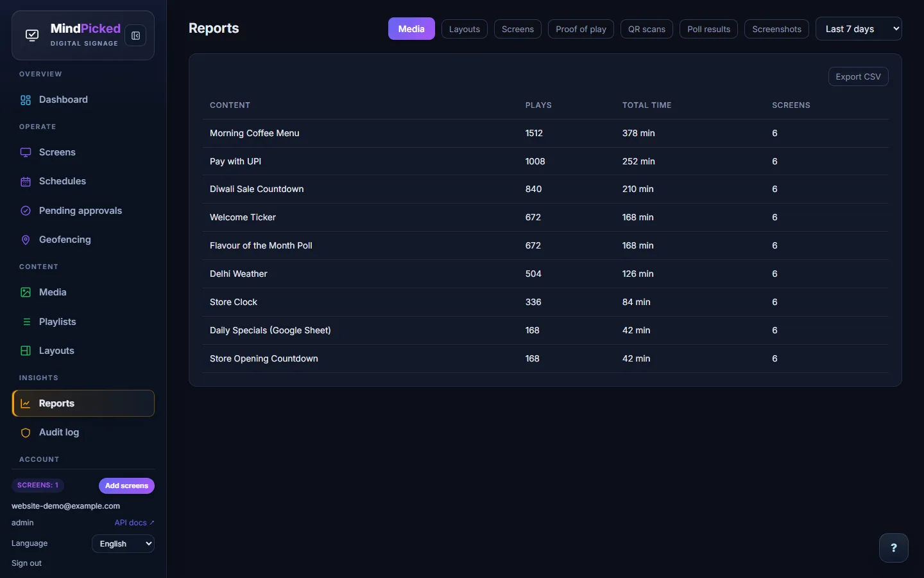The width and height of the screenshot is (924, 578).
Task: Click the Morning Coffee Menu row name
Action: (x=255, y=133)
